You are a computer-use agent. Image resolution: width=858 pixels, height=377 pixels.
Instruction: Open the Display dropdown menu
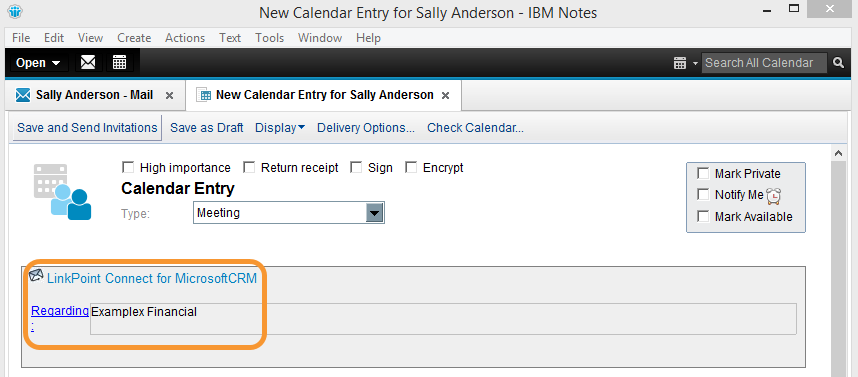pos(280,127)
